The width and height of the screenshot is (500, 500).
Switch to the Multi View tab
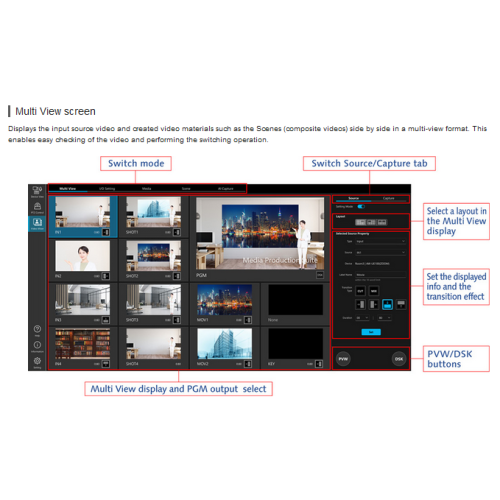68,189
